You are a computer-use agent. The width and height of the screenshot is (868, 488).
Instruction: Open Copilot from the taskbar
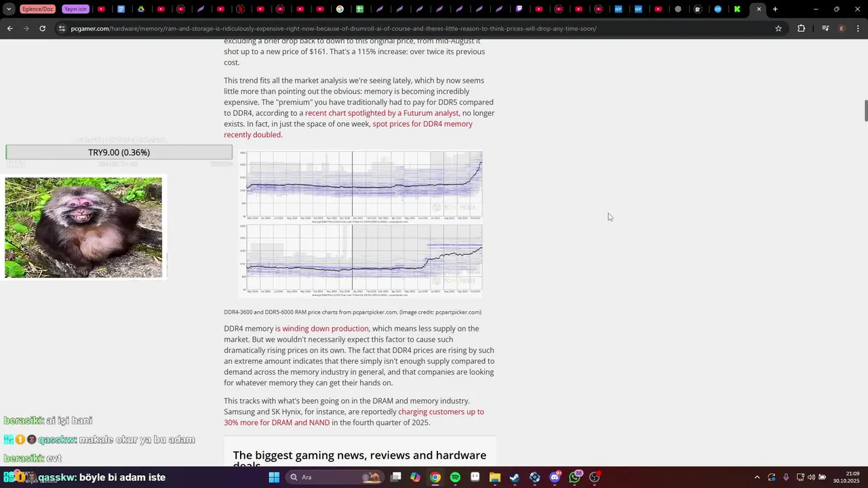(x=415, y=477)
